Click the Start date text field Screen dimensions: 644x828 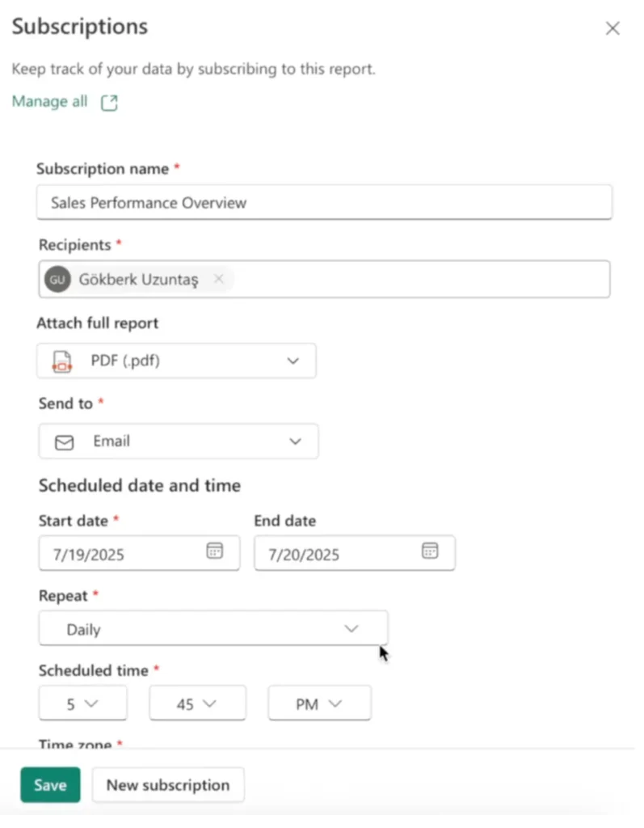[x=121, y=554]
